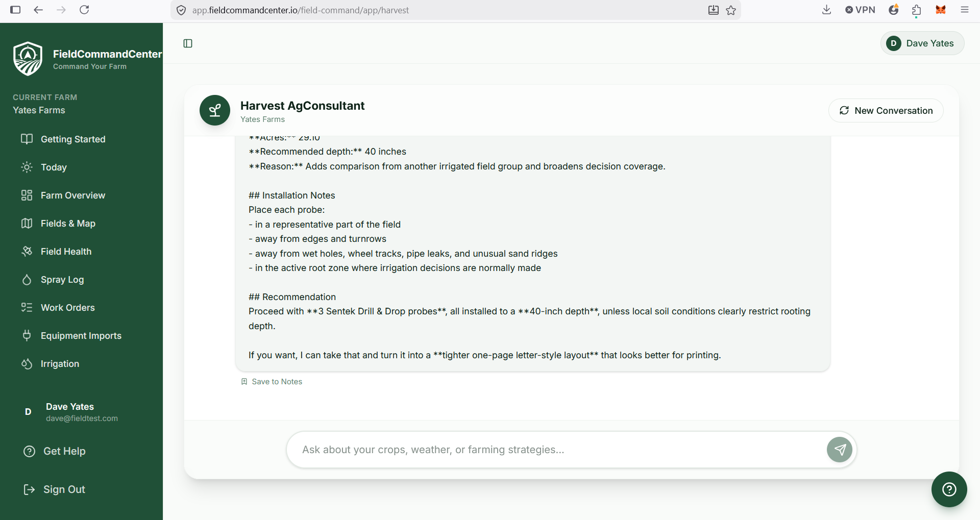
Task: Click the Harvest AgConsultant sprout avatar
Action: (x=215, y=110)
